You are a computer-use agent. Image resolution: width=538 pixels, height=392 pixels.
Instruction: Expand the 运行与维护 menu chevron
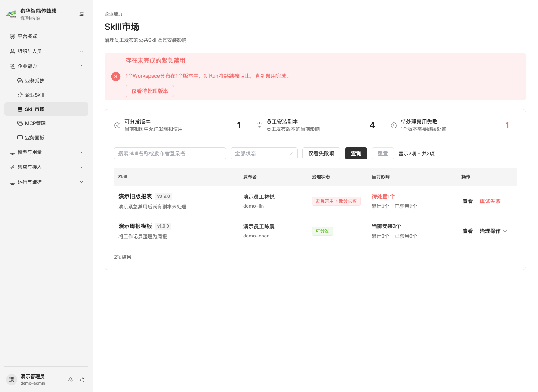point(81,182)
